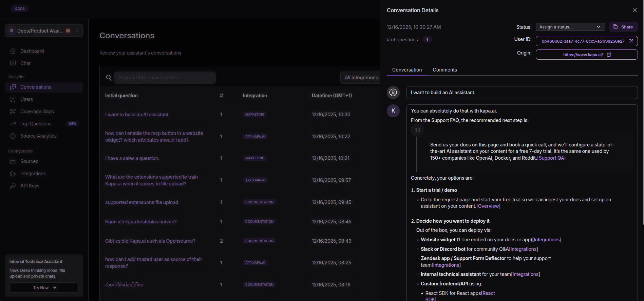Open conversation 'Gibt es die Kapa.ai auch als Opensource?'
This screenshot has width=644, height=301.
pyautogui.click(x=150, y=241)
